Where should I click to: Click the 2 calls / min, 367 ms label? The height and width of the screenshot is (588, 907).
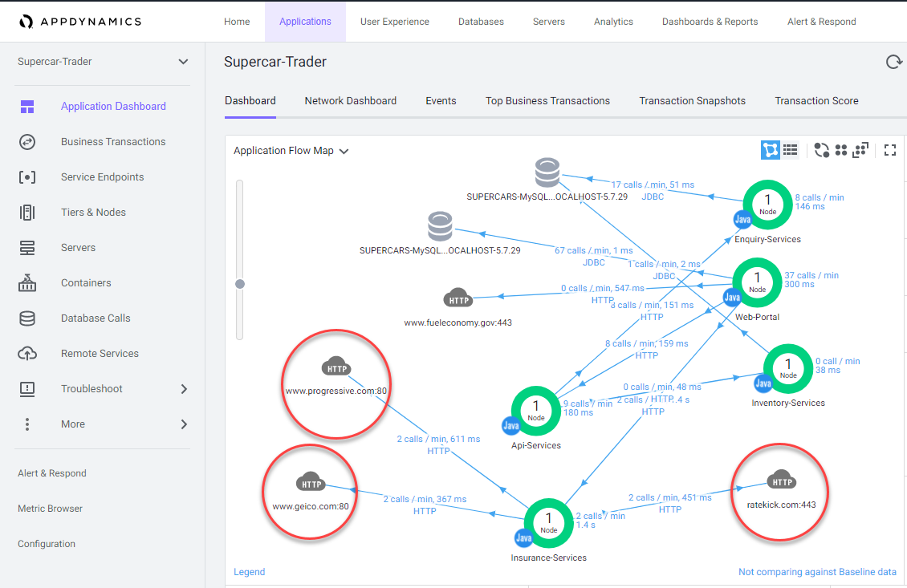pos(425,499)
